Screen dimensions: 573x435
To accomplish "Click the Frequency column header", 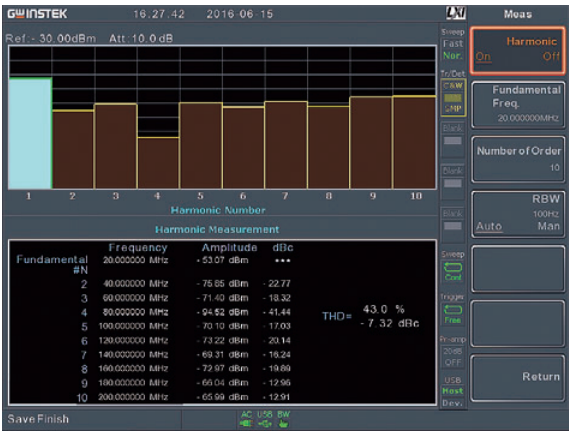I will point(138,247).
